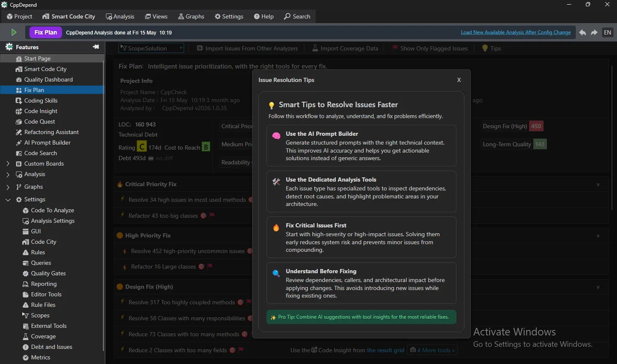Viewport: 617px width, 364px height.
Task: Click the Code Quest icon in Features
Action: [x=19, y=121]
